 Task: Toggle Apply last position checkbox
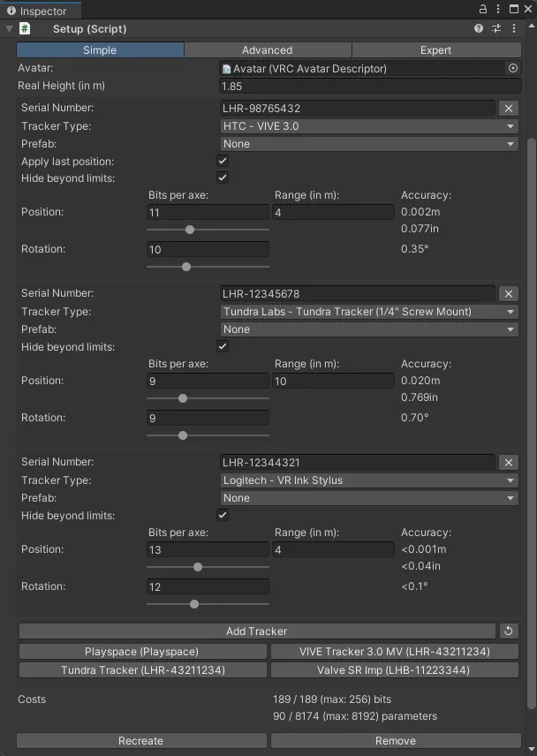(x=223, y=161)
